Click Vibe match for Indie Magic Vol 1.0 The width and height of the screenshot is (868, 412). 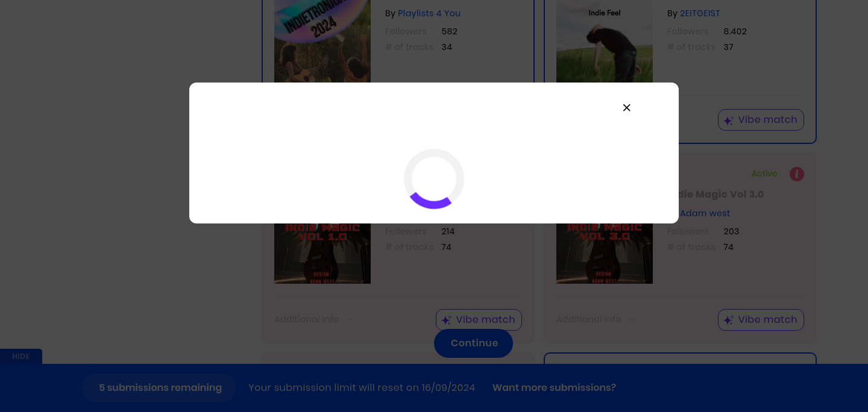pyautogui.click(x=479, y=320)
